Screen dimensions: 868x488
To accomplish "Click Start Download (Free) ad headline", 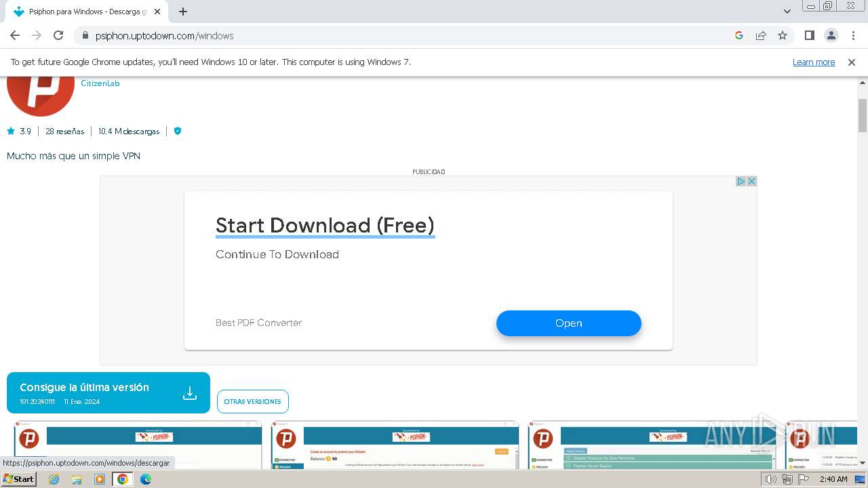I will [325, 225].
